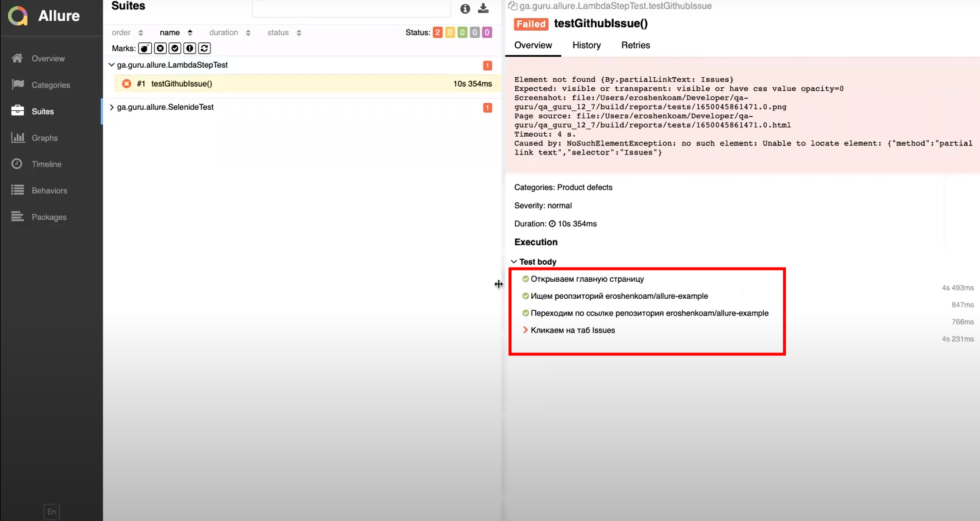Viewport: 980px width, 521px height.
Task: Switch to the Overview tab
Action: pyautogui.click(x=533, y=45)
